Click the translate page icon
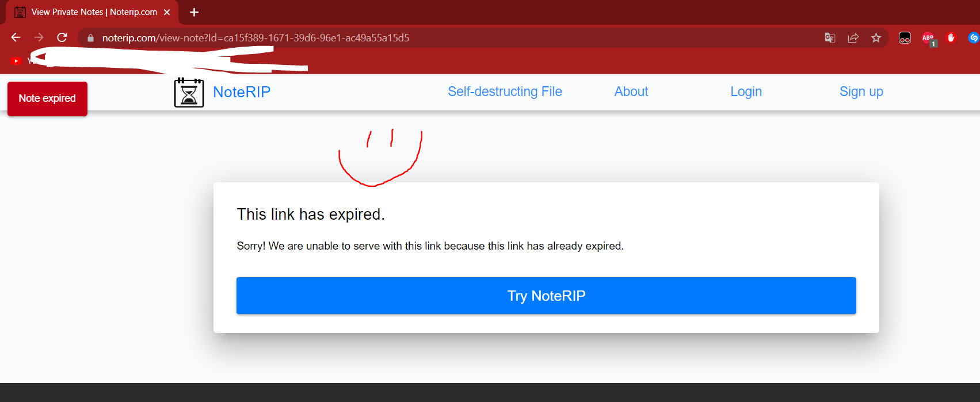 [x=830, y=38]
